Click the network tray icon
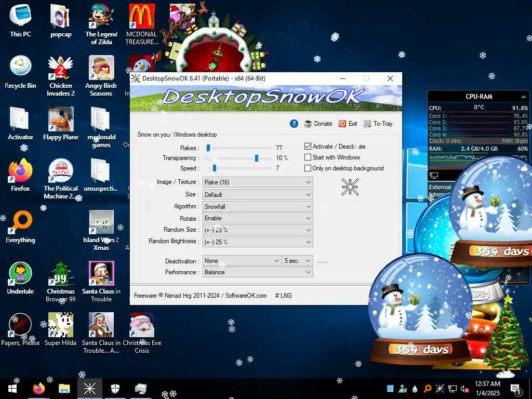Viewport: 532px width, 399px height. (x=452, y=389)
